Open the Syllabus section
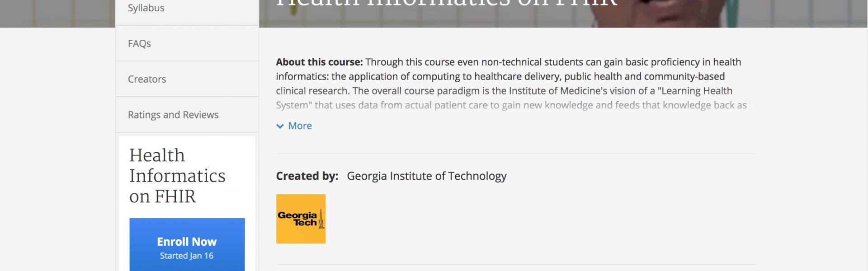 click(187, 9)
